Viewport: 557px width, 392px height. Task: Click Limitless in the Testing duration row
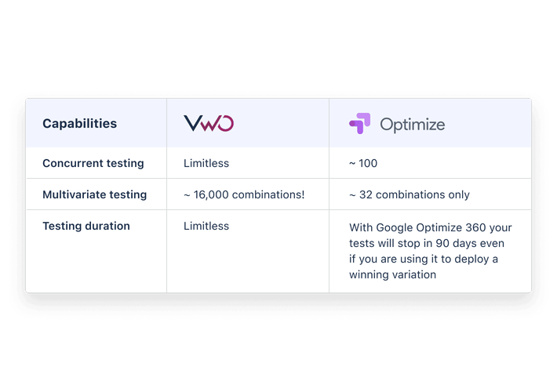point(206,226)
